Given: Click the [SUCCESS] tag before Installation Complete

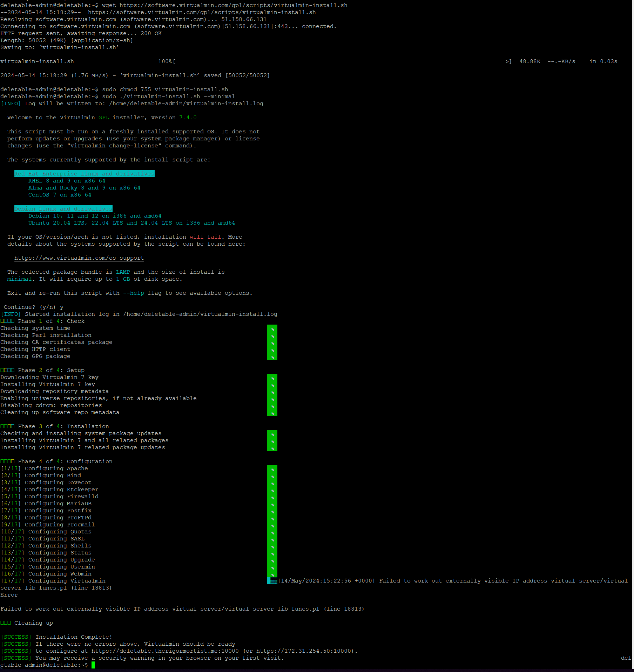Looking at the screenshot, I should 16,637.
